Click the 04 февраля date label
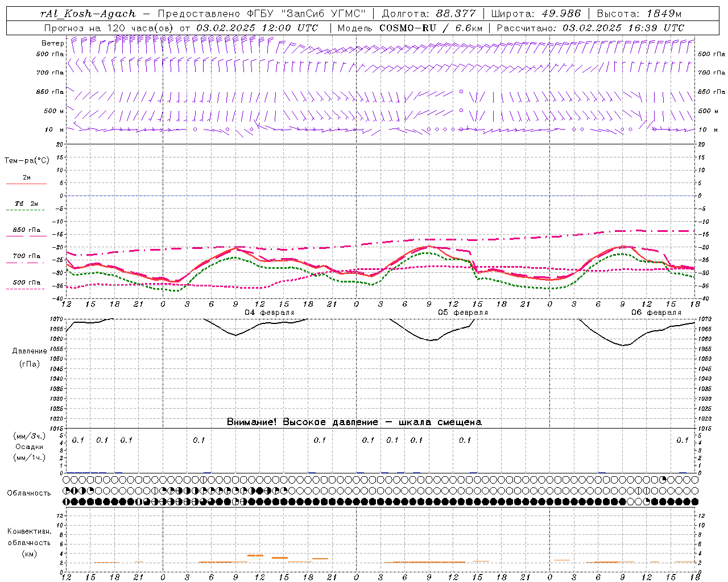728x582 pixels. (x=270, y=313)
